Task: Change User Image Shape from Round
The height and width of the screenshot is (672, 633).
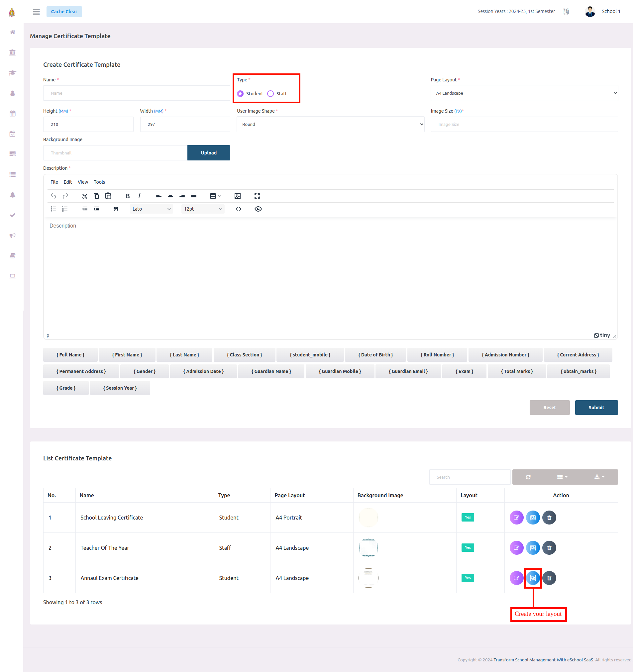Action: click(x=330, y=124)
